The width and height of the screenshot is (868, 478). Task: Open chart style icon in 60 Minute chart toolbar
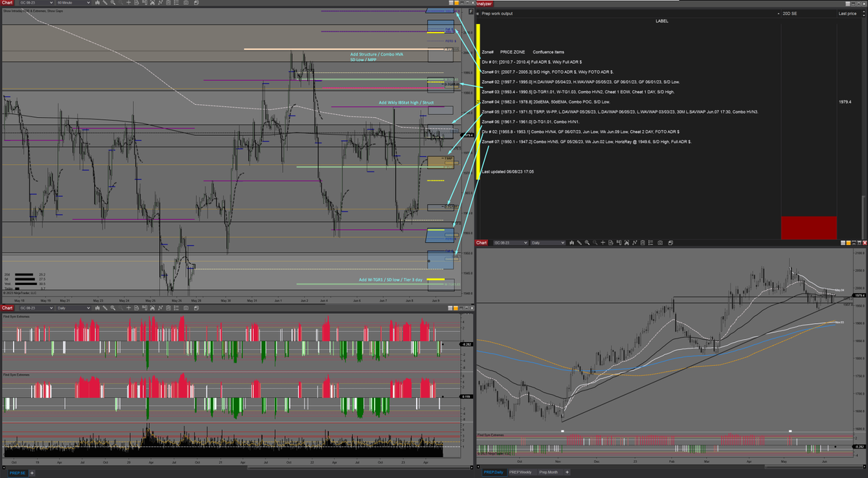click(98, 4)
